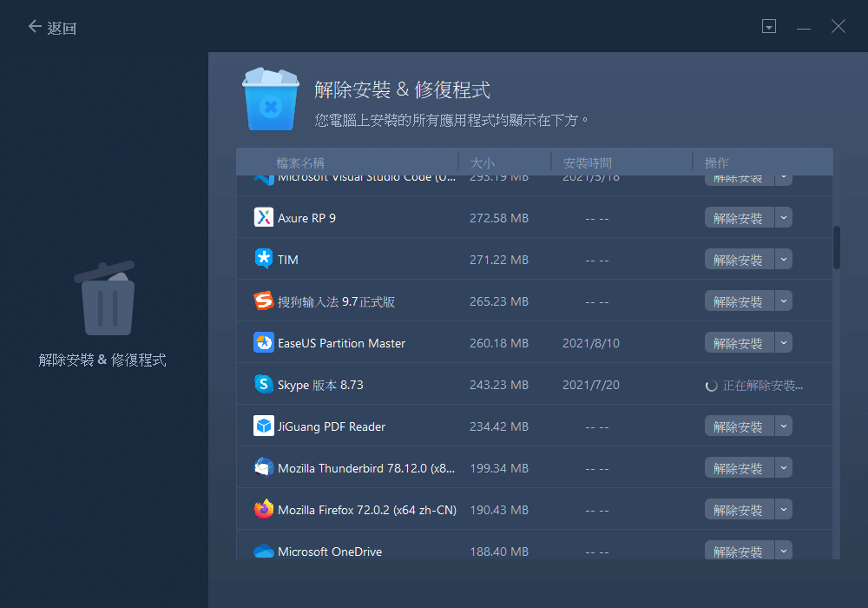This screenshot has width=868, height=608.
Task: Click the EaseUS Partition Master icon
Action: pyautogui.click(x=263, y=342)
